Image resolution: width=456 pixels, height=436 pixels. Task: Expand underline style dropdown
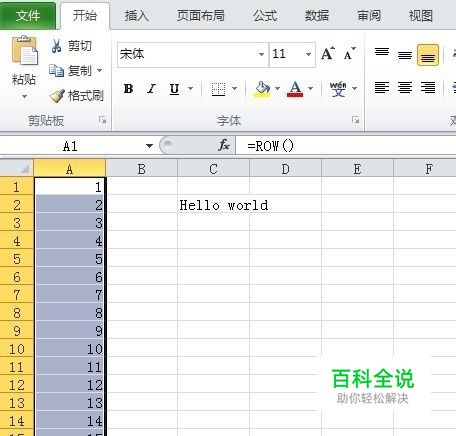click(190, 89)
